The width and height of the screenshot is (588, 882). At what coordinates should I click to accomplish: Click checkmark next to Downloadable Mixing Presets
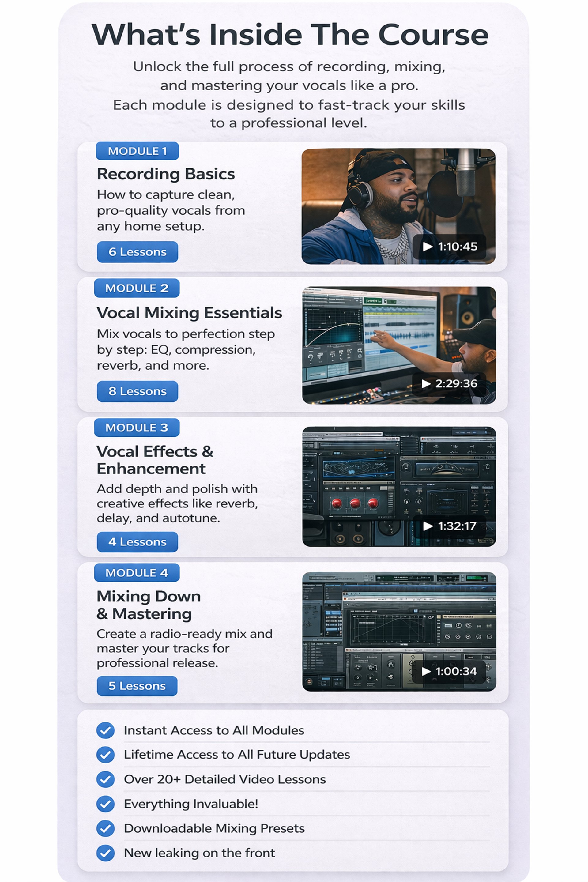tap(105, 828)
